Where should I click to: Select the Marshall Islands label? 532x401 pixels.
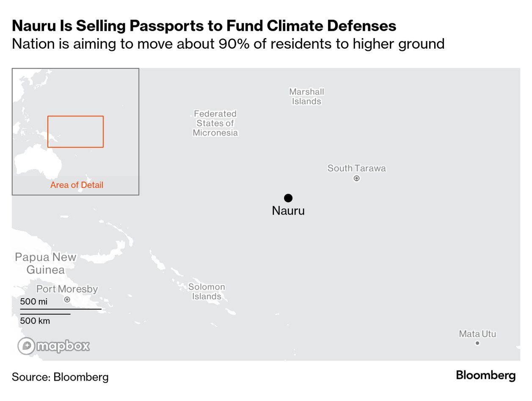coord(306,96)
